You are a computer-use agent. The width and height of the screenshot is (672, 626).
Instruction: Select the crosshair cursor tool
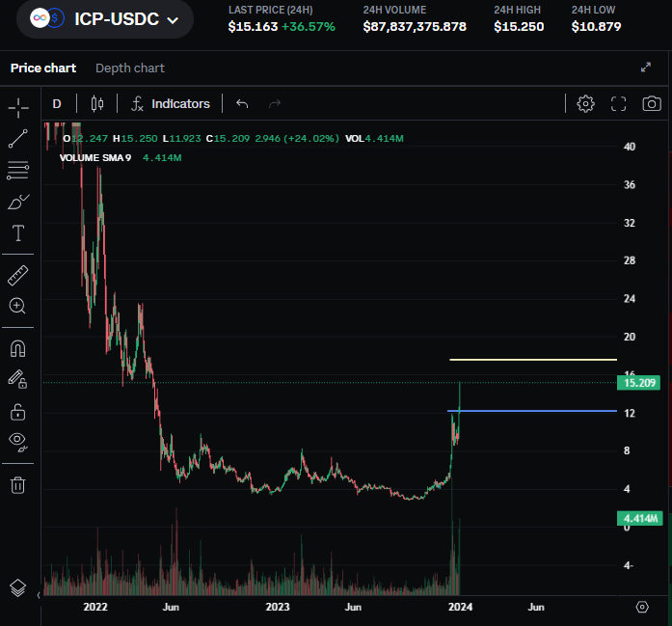[x=18, y=108]
